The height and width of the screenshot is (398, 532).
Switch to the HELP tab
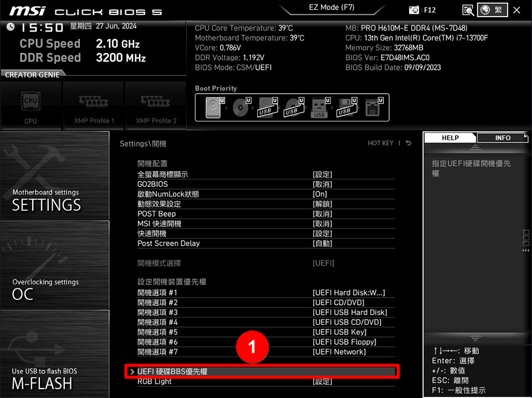450,137
